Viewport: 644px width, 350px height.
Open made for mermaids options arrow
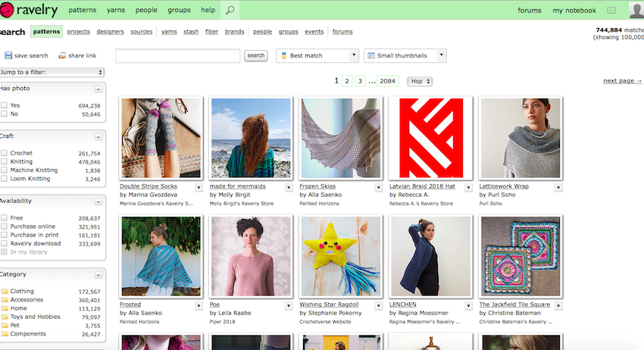[289, 187]
